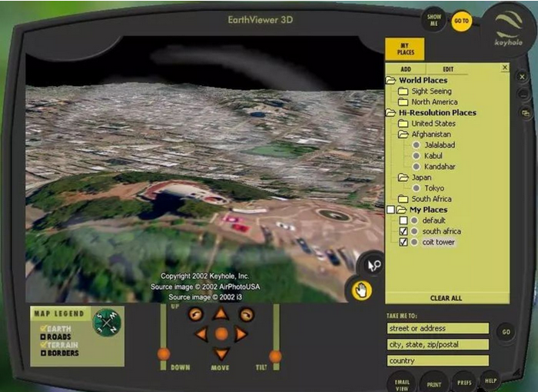Click the United States label

click(433, 124)
